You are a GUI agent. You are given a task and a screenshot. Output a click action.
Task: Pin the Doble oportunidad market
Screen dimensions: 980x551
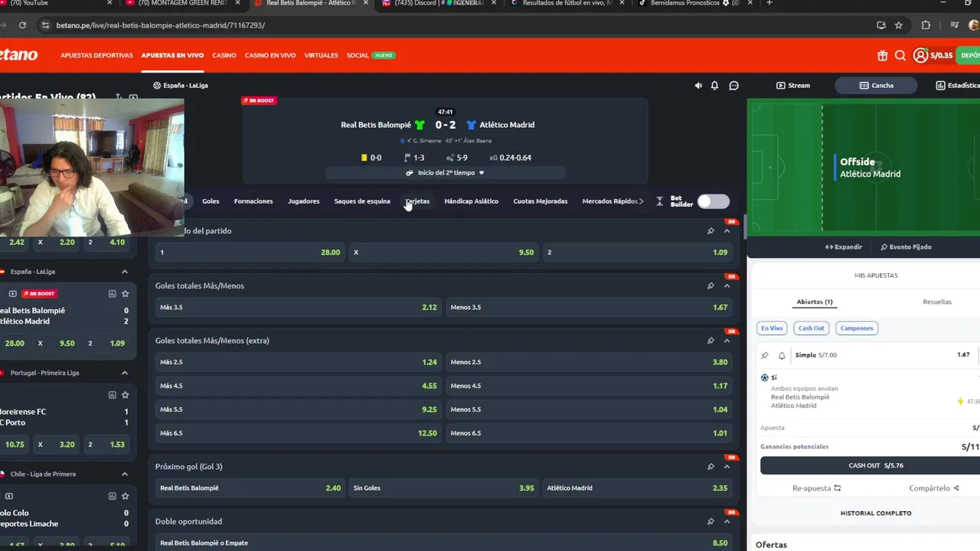pyautogui.click(x=710, y=521)
